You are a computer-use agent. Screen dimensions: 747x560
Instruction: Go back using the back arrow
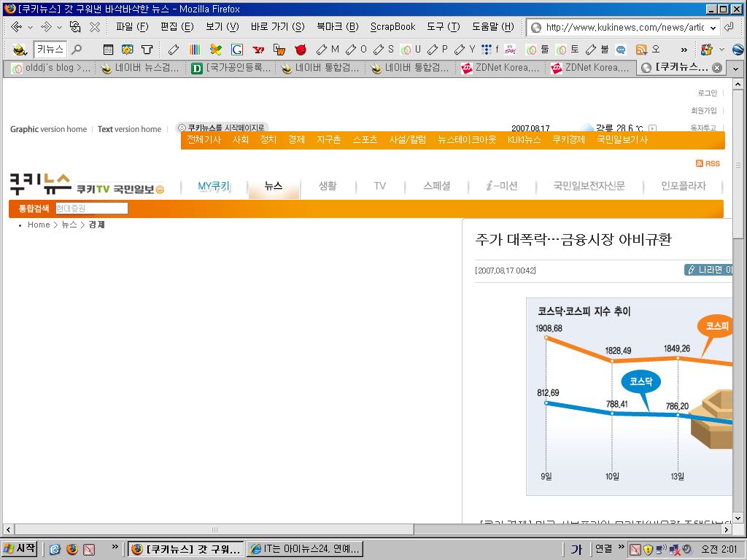(17, 27)
